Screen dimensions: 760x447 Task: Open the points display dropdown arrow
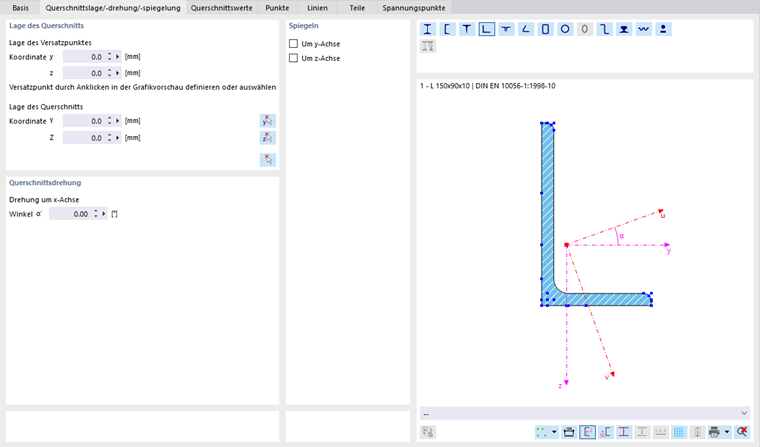pos(554,431)
